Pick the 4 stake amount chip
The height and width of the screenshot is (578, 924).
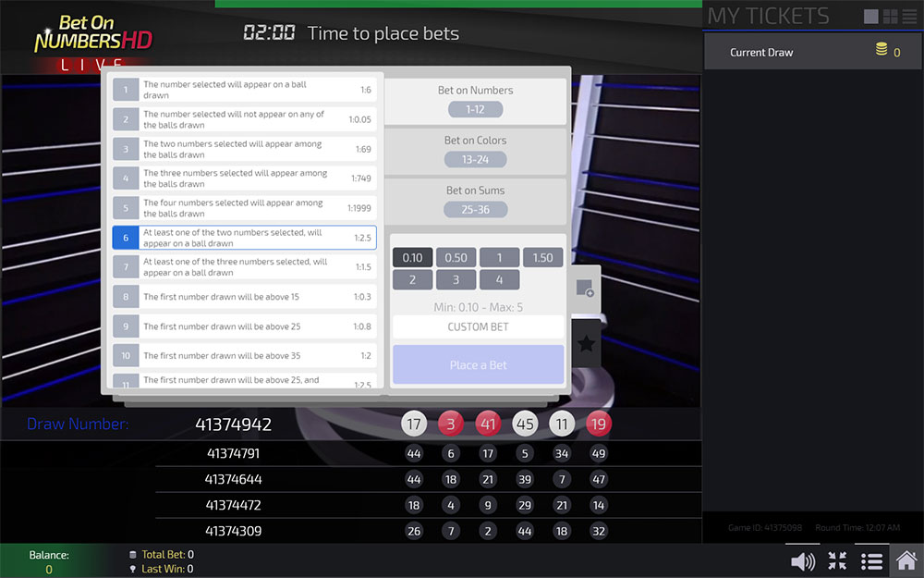499,279
